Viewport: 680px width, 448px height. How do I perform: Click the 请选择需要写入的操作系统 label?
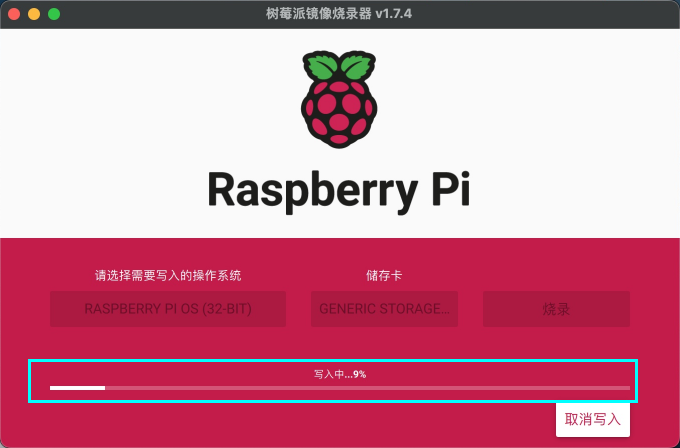pyautogui.click(x=168, y=275)
